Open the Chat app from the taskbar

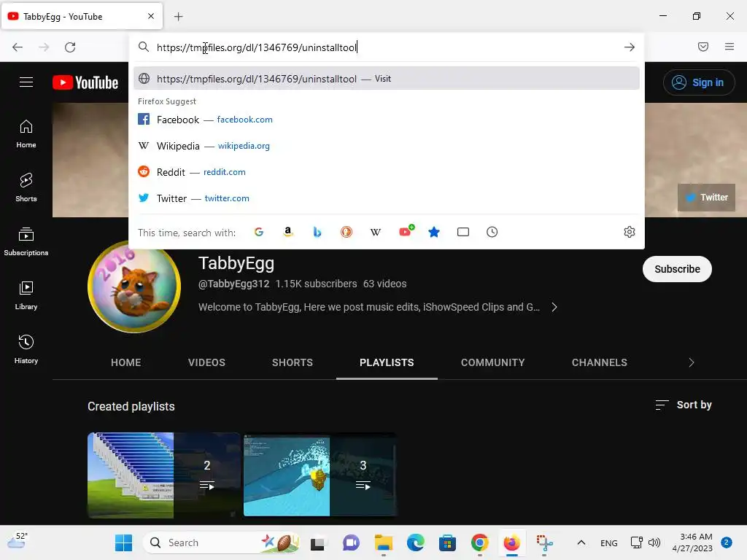click(351, 542)
